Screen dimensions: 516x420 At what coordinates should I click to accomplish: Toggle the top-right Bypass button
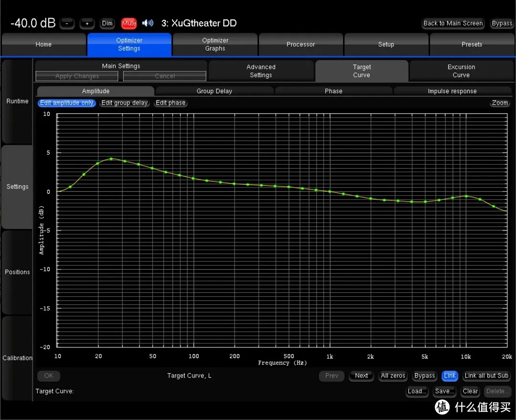502,23
